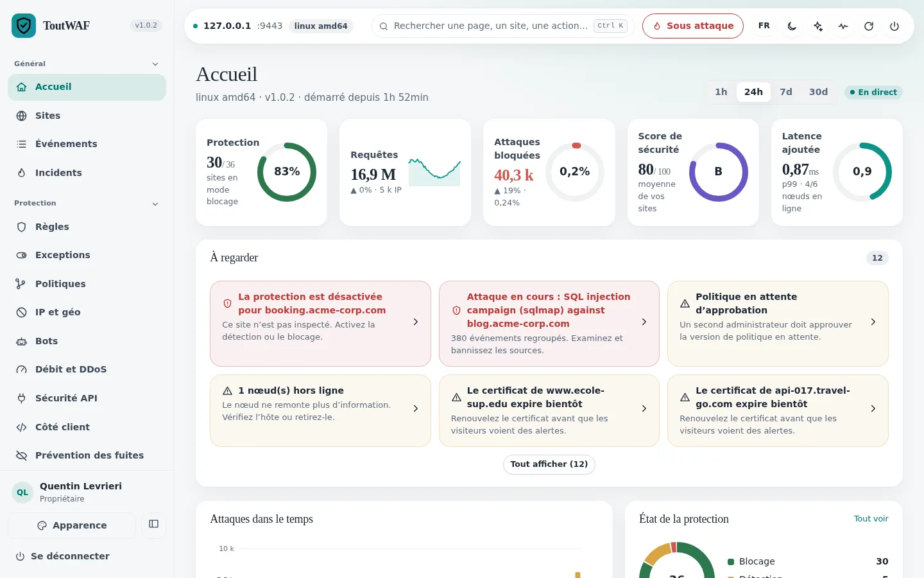Click the Politiques branch icon
Image resolution: width=924 pixels, height=578 pixels.
(x=21, y=284)
